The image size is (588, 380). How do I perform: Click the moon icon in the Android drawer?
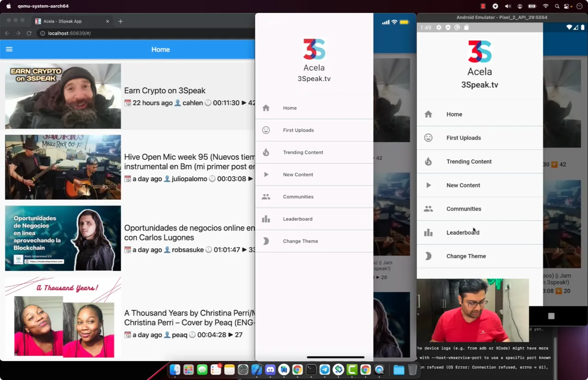click(x=428, y=256)
